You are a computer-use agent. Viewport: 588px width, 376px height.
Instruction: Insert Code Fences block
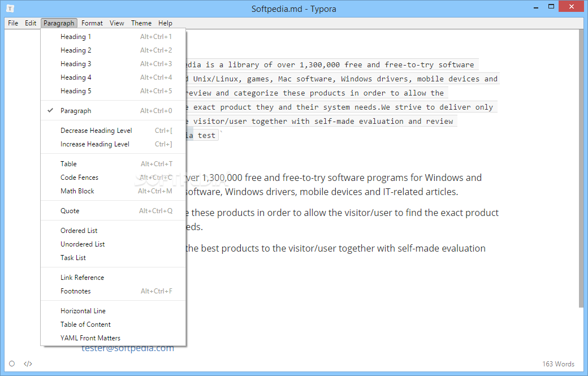coord(113,178)
